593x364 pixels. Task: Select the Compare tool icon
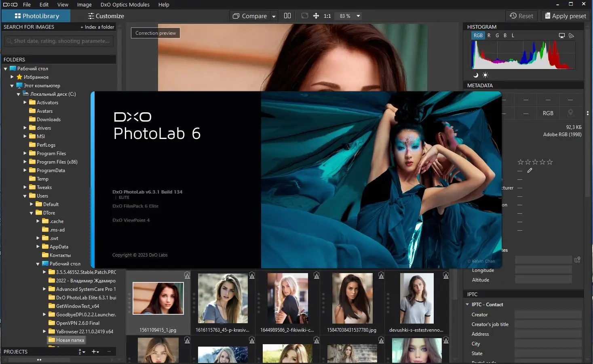pyautogui.click(x=236, y=16)
